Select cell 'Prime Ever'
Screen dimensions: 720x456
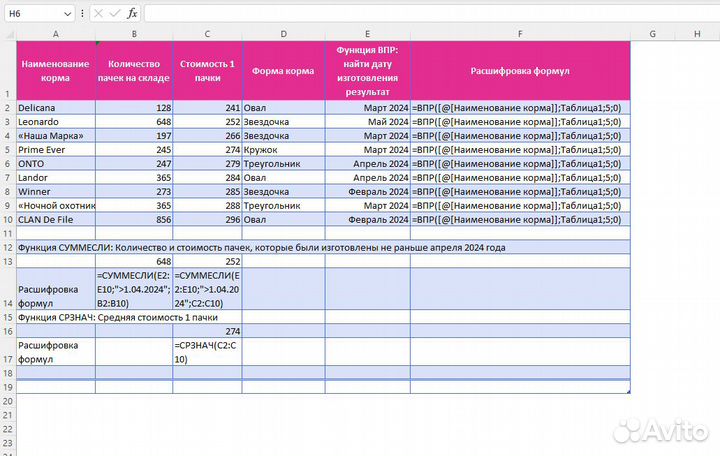click(56, 150)
